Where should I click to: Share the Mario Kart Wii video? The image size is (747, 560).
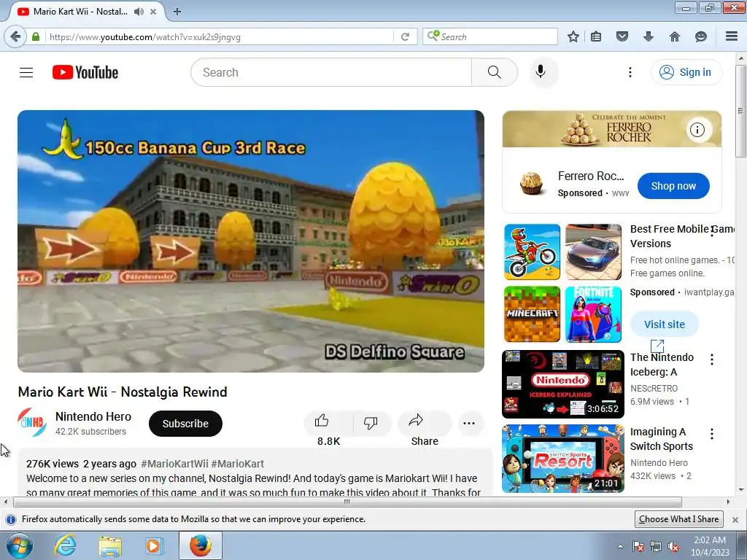point(425,424)
